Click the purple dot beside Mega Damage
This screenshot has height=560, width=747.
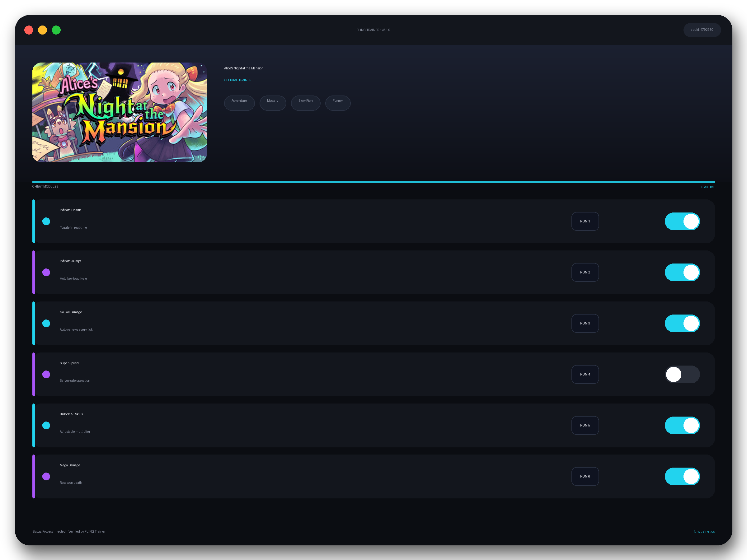point(46,476)
